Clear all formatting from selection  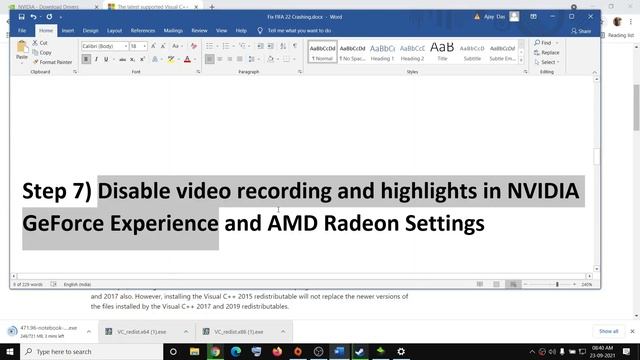click(193, 46)
